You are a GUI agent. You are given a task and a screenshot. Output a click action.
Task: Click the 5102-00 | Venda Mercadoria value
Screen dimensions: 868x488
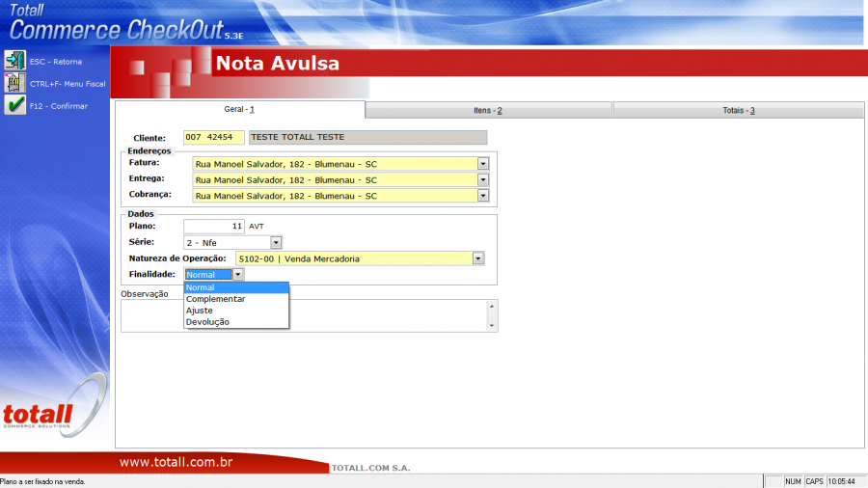click(x=299, y=258)
